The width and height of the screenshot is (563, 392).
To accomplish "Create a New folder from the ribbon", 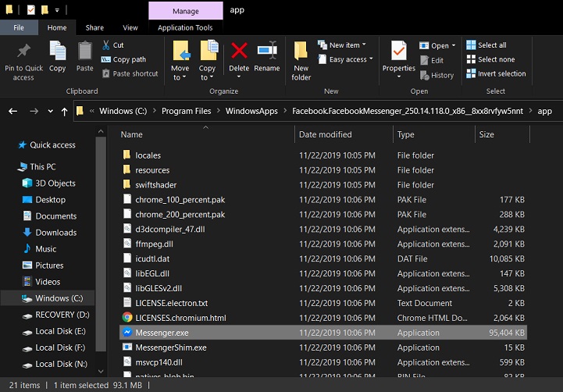I will pos(301,61).
